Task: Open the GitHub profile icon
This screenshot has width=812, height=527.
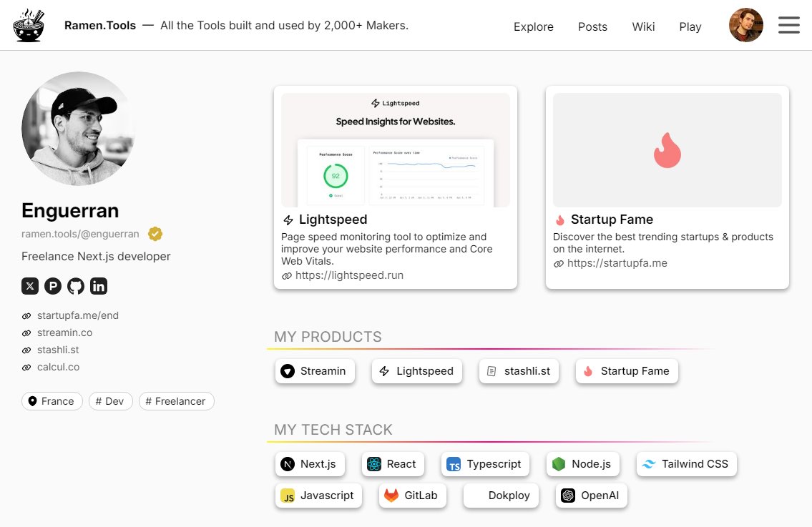Action: (x=76, y=286)
